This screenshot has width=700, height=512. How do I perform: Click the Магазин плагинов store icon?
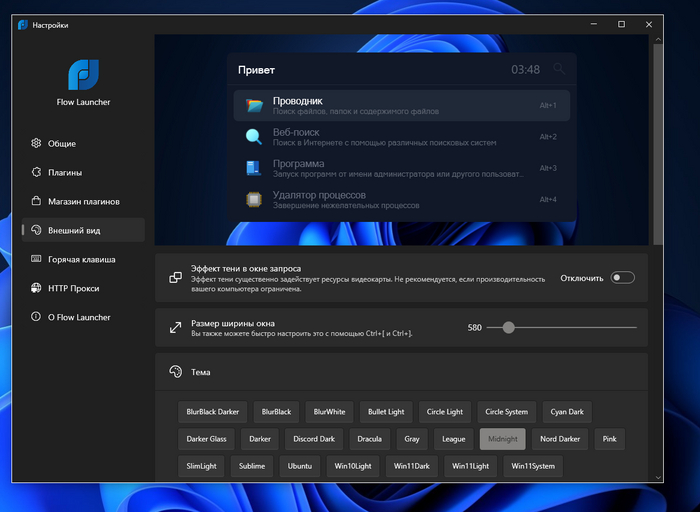click(x=36, y=201)
